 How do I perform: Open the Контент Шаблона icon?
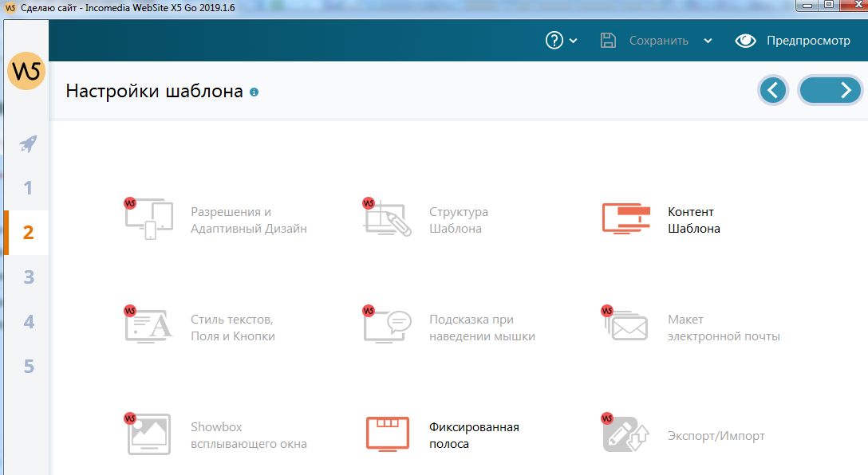[626, 219]
